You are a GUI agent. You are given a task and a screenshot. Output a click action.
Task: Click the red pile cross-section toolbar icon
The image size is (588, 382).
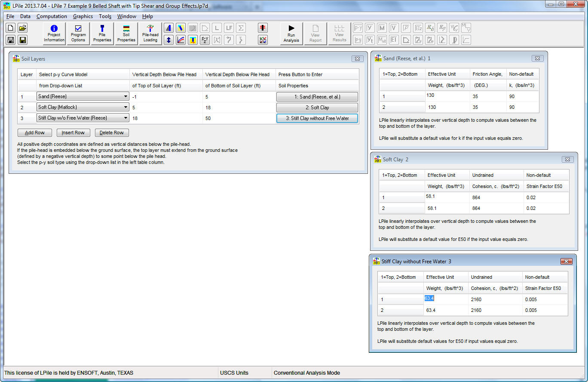(x=263, y=28)
